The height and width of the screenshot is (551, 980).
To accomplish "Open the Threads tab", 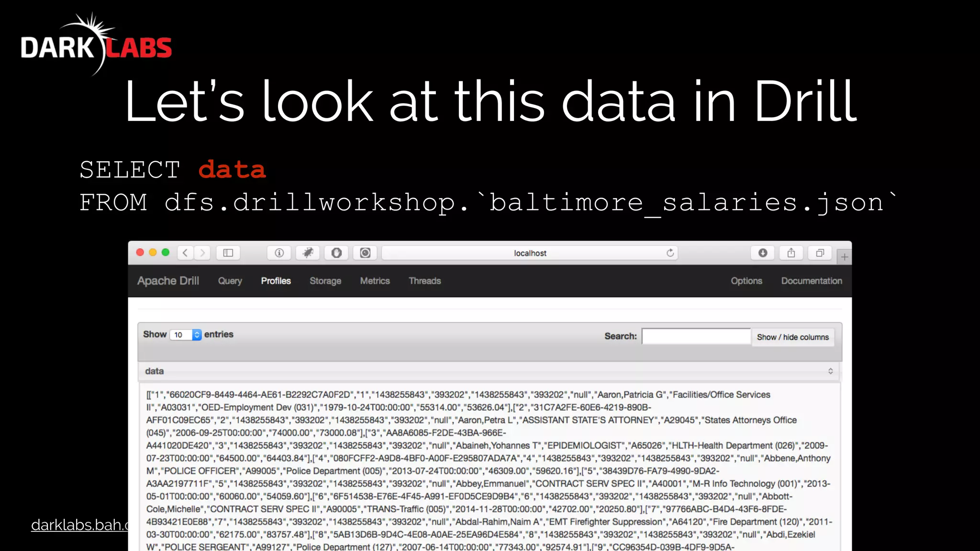I will (x=424, y=281).
